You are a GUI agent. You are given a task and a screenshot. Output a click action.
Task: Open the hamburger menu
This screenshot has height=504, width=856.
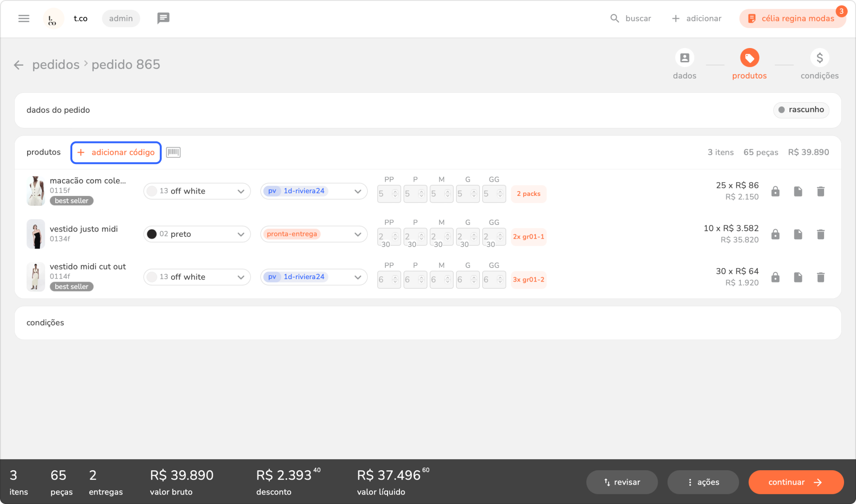(x=24, y=19)
